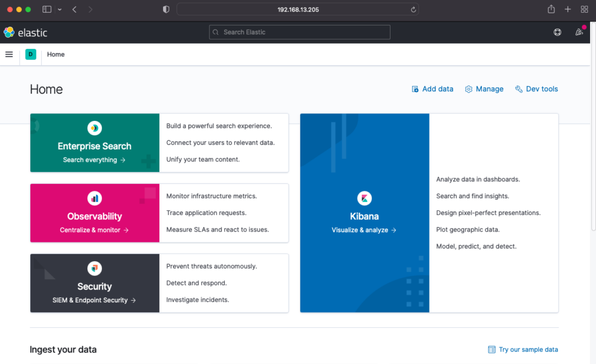Go back with browser back arrow

(74, 9)
